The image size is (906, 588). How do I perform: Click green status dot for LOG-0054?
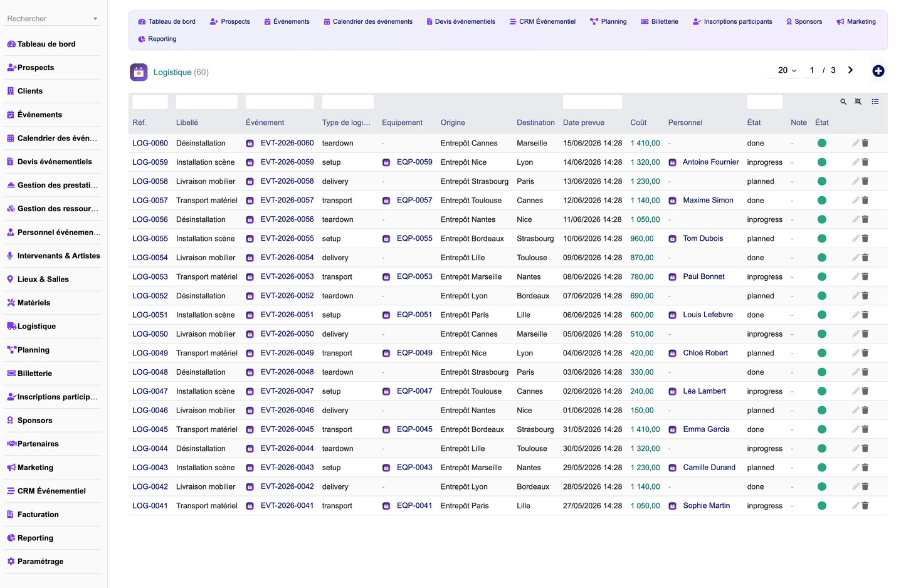pyautogui.click(x=822, y=258)
